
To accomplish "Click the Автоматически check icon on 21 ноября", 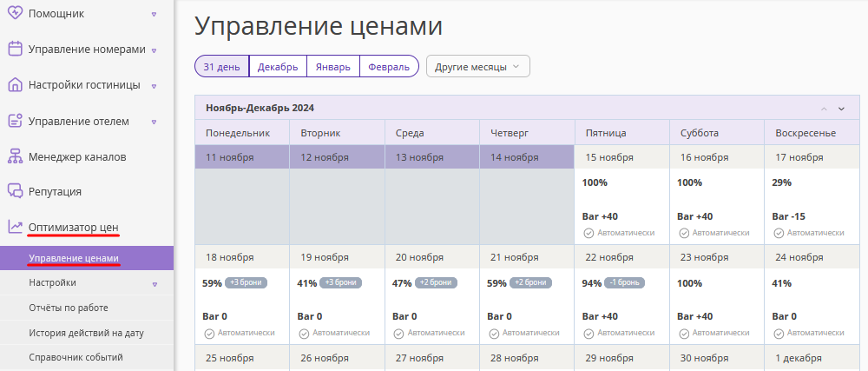I will click(494, 334).
